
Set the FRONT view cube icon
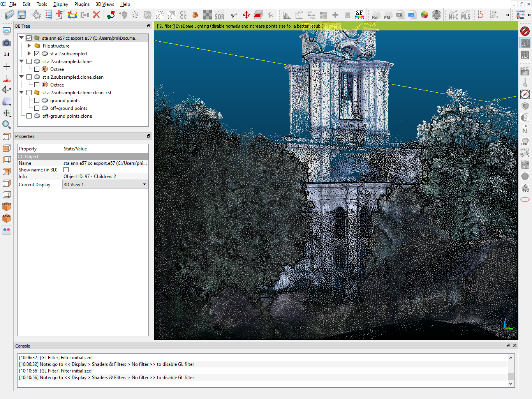tap(7, 207)
